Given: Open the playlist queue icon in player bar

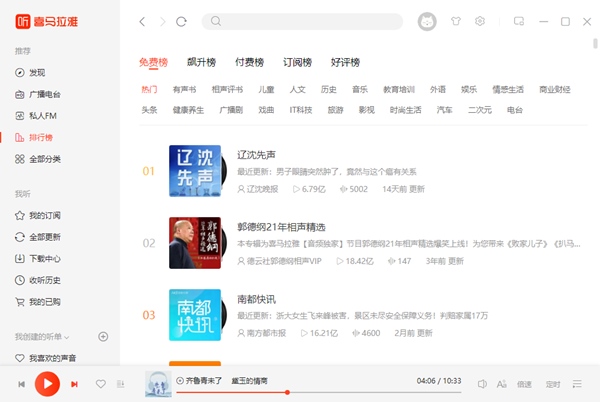Looking at the screenshot, I should click(x=577, y=384).
